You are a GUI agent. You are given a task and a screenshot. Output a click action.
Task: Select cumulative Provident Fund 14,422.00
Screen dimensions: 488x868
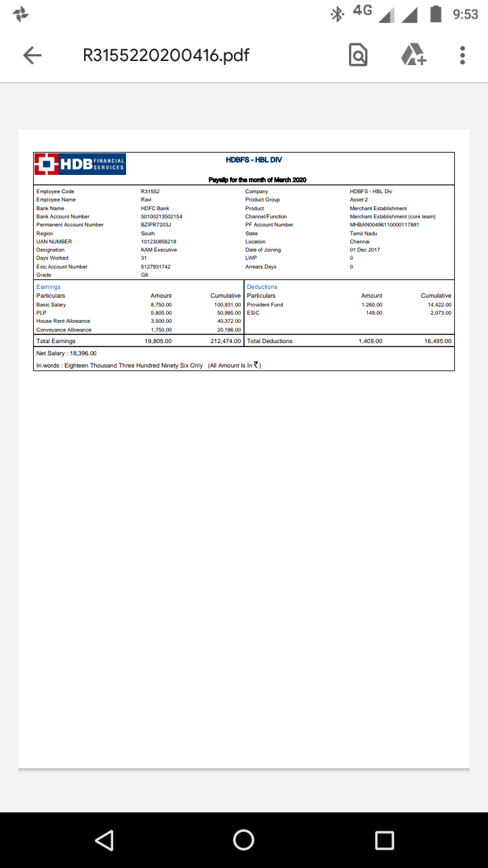[439, 305]
